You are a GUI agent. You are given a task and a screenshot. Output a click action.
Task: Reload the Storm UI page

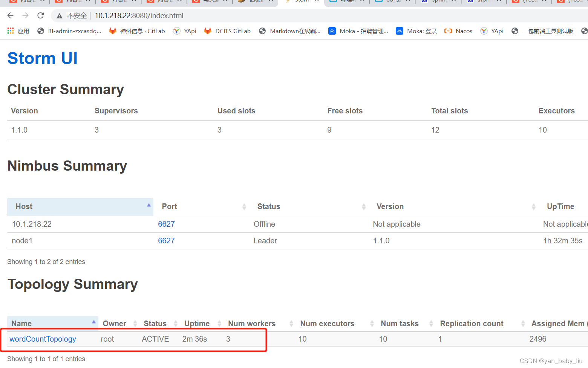tap(41, 15)
